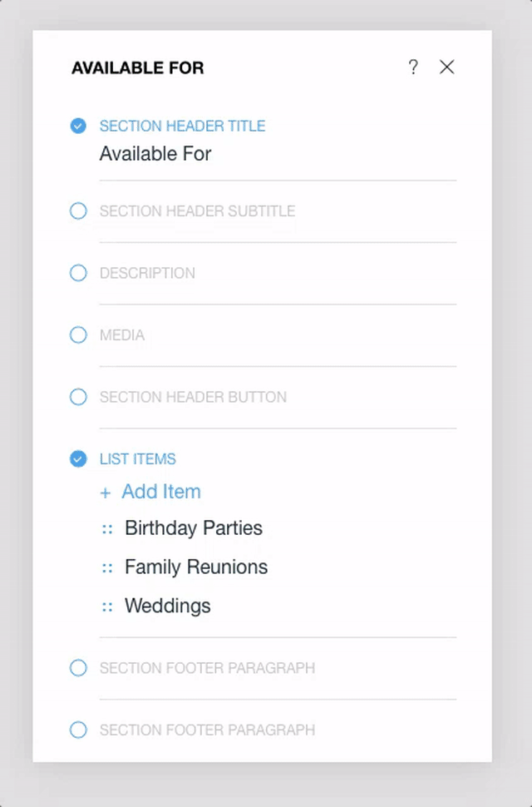The width and height of the screenshot is (532, 807).
Task: Enable the Section Header Button toggle
Action: pyautogui.click(x=78, y=397)
